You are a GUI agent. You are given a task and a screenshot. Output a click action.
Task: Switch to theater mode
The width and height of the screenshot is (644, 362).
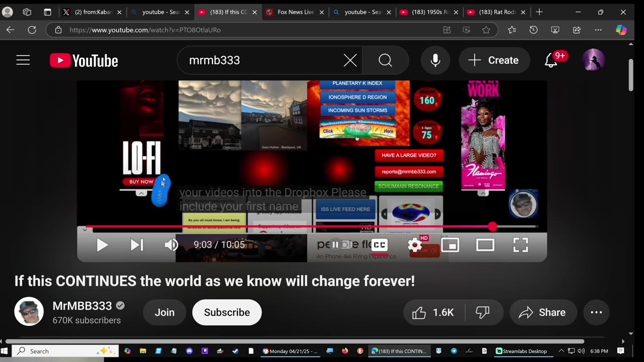click(x=486, y=245)
